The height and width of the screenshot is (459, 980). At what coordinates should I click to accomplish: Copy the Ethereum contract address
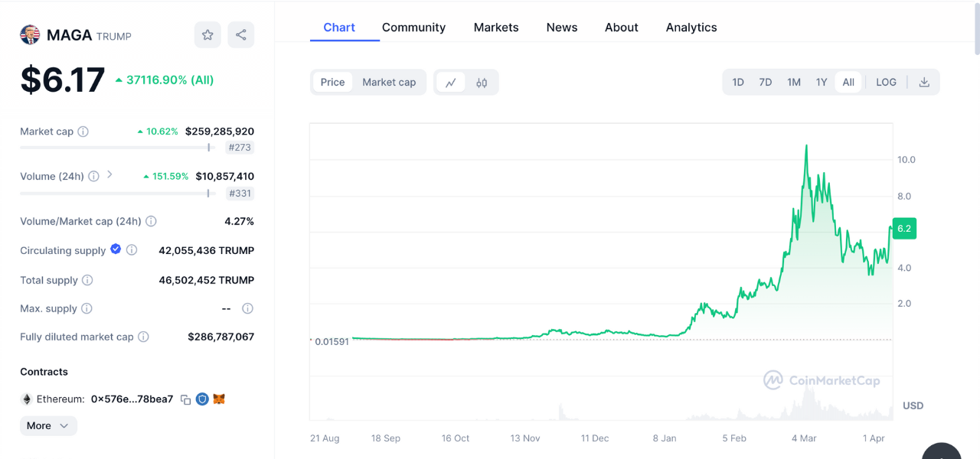pos(185,399)
